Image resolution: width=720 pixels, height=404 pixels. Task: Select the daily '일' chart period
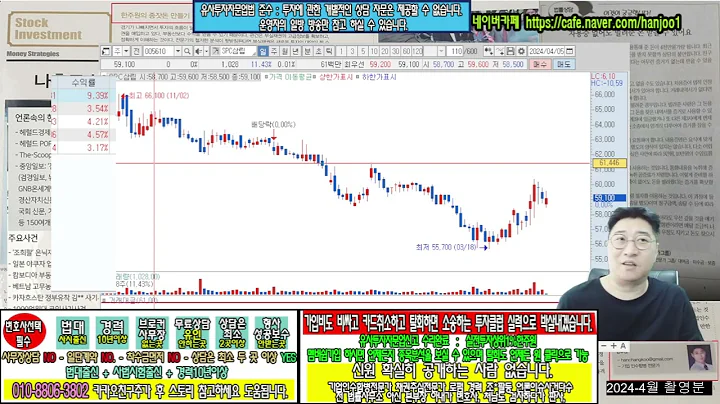pyautogui.click(x=263, y=51)
